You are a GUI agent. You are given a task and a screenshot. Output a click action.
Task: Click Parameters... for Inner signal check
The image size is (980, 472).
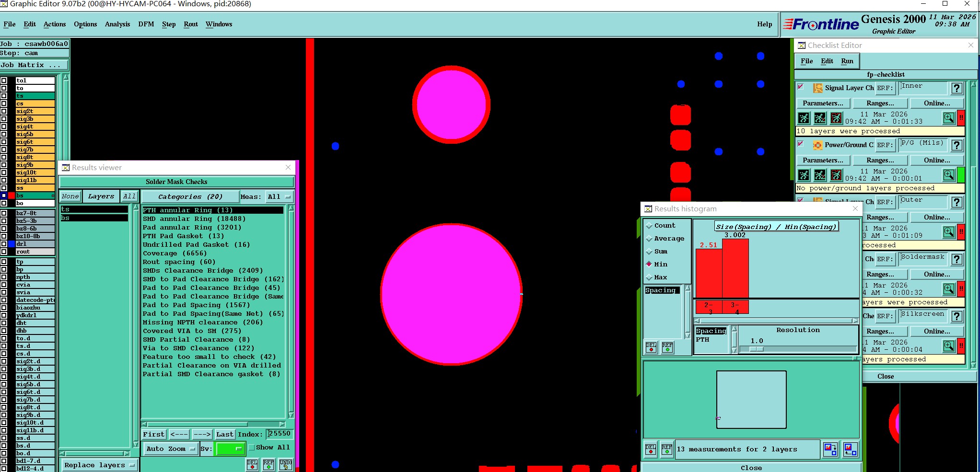[823, 104]
